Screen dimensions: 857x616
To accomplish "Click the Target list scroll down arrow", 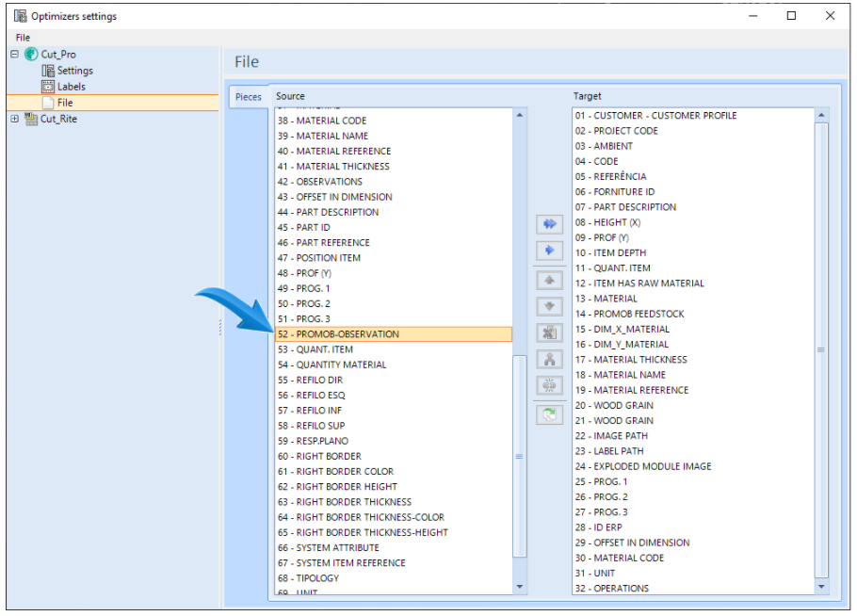I will tap(821, 587).
